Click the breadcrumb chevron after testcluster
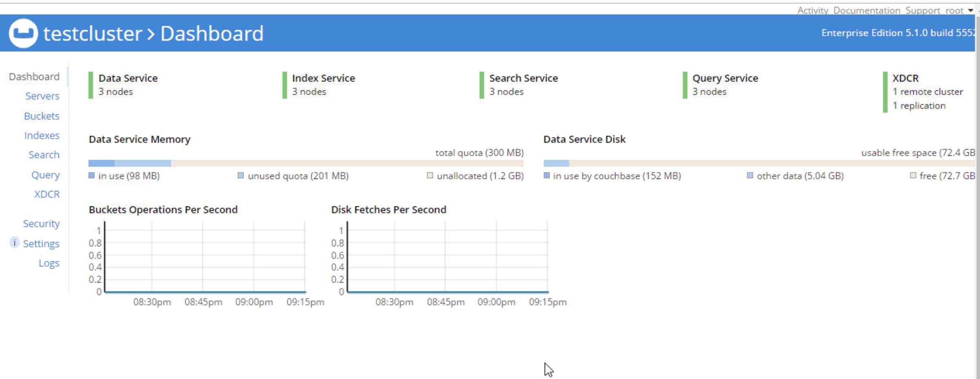The image size is (980, 379). click(x=151, y=34)
